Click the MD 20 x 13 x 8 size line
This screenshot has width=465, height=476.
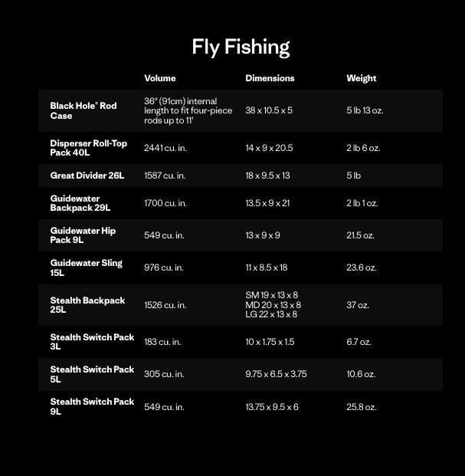pyautogui.click(x=273, y=305)
